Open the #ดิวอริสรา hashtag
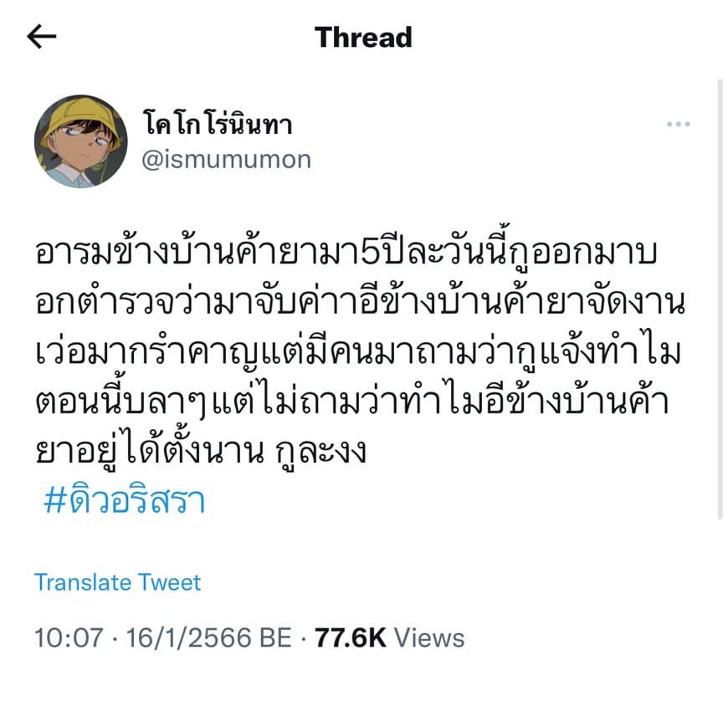The width and height of the screenshot is (728, 701). tap(125, 500)
